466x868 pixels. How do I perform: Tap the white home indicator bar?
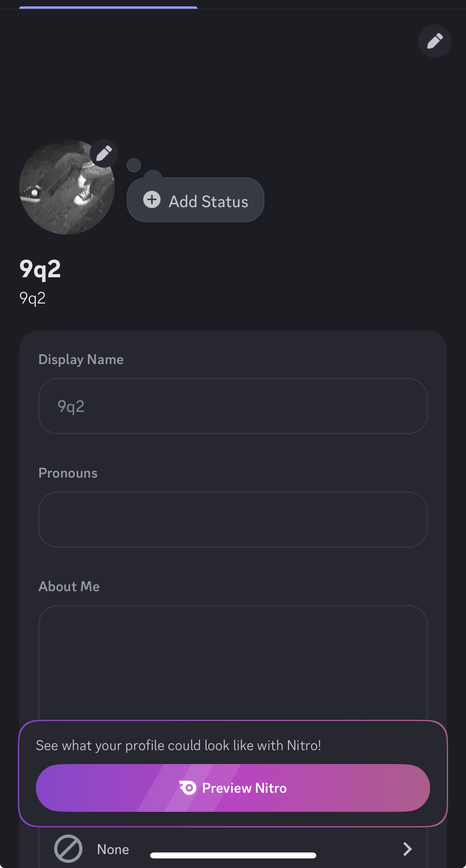(233, 855)
